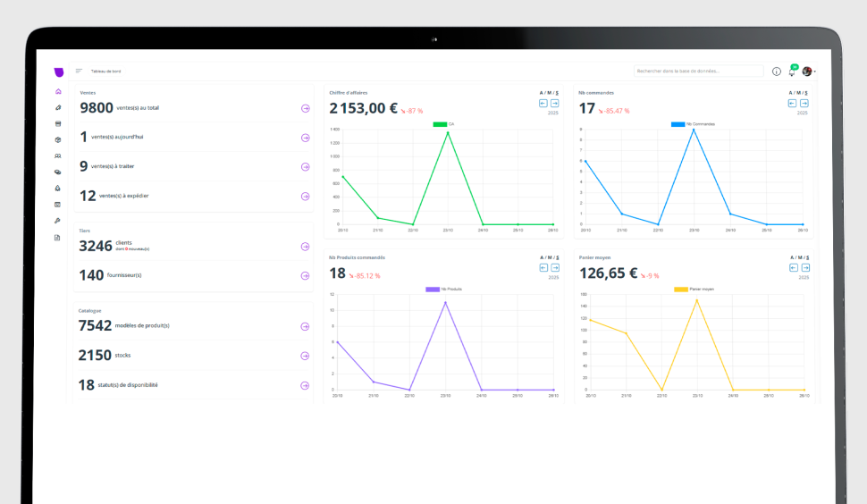Open ventes à traiter via arrow button
The image size is (867, 504).
click(x=305, y=166)
